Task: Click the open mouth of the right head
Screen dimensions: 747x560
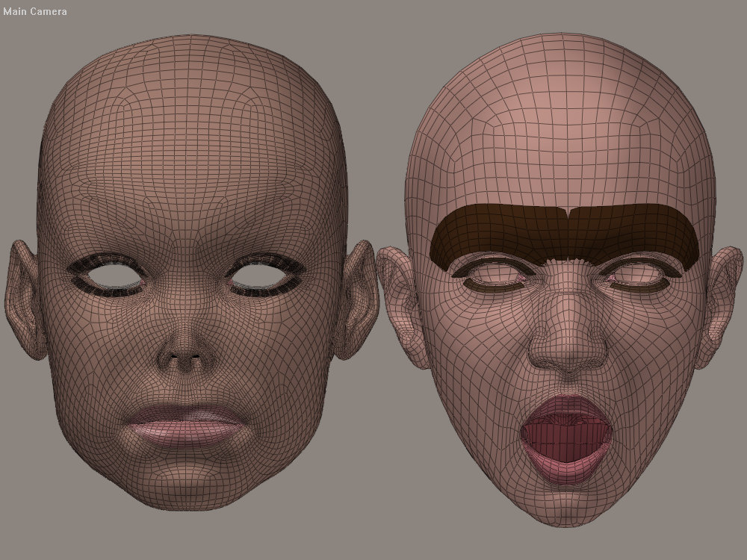Action: (566, 439)
